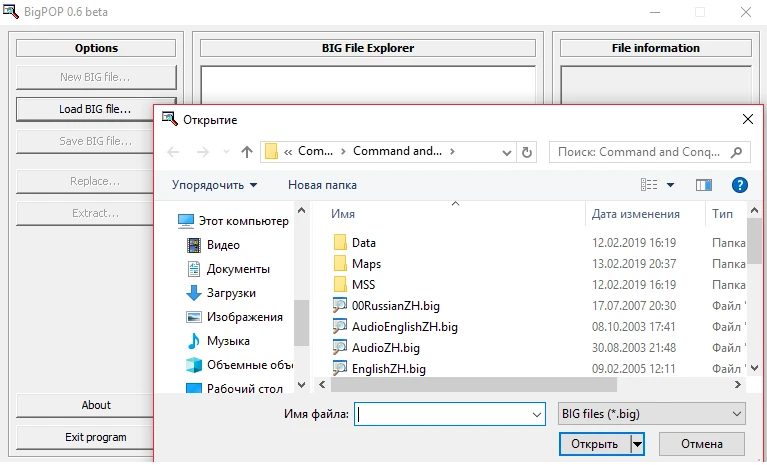Click the sidebar scroll-up arrow
Screen dimensions: 767x465
tap(302, 211)
